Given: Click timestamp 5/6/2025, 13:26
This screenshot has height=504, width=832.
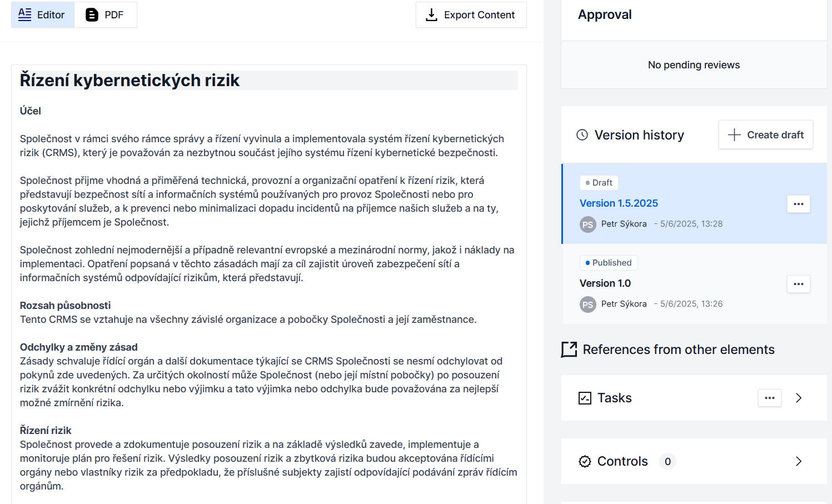Looking at the screenshot, I should 691,304.
